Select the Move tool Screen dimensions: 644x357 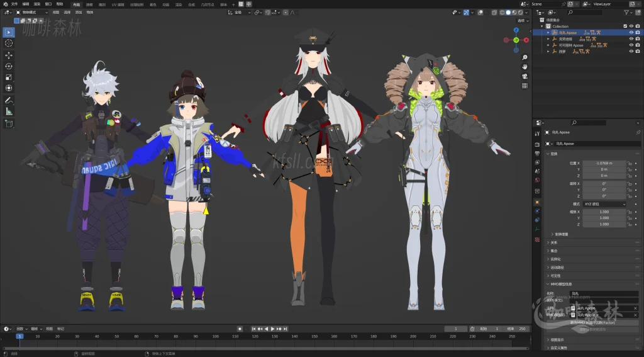[9, 55]
